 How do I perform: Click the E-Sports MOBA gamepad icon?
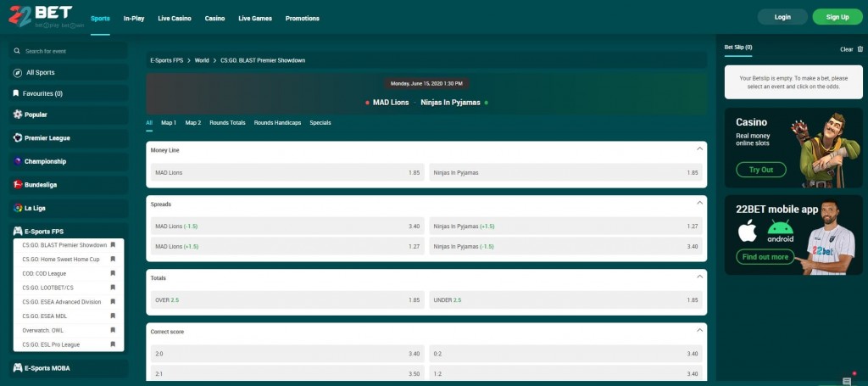18,367
